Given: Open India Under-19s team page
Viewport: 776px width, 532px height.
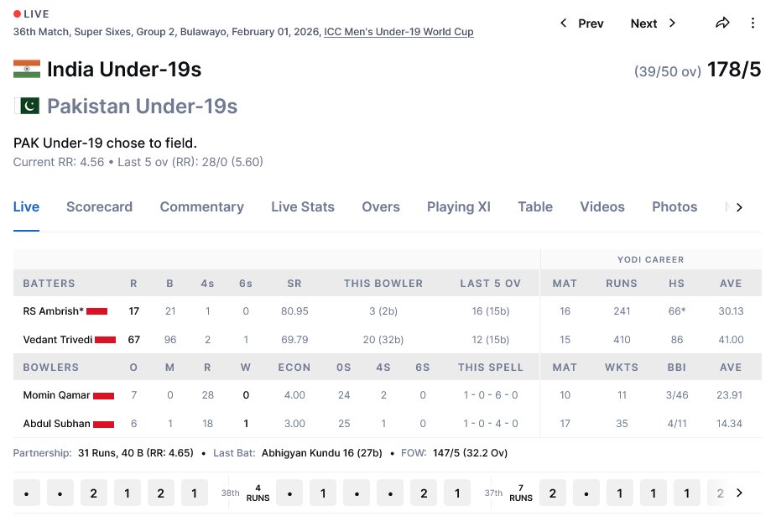Looking at the screenshot, I should pyautogui.click(x=123, y=70).
